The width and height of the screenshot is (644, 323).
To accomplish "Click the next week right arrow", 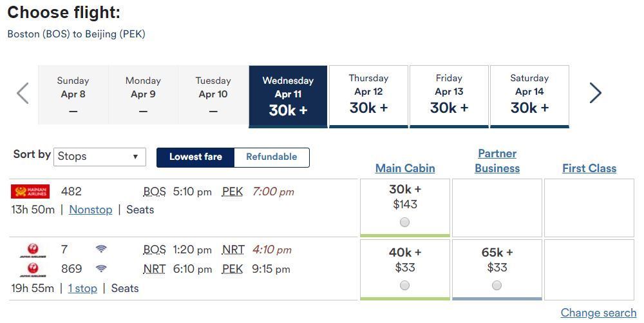I will point(596,93).
